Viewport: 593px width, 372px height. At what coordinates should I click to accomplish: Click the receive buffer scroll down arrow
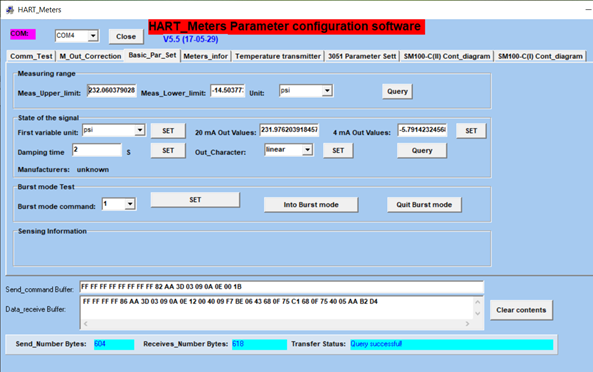click(x=478, y=313)
